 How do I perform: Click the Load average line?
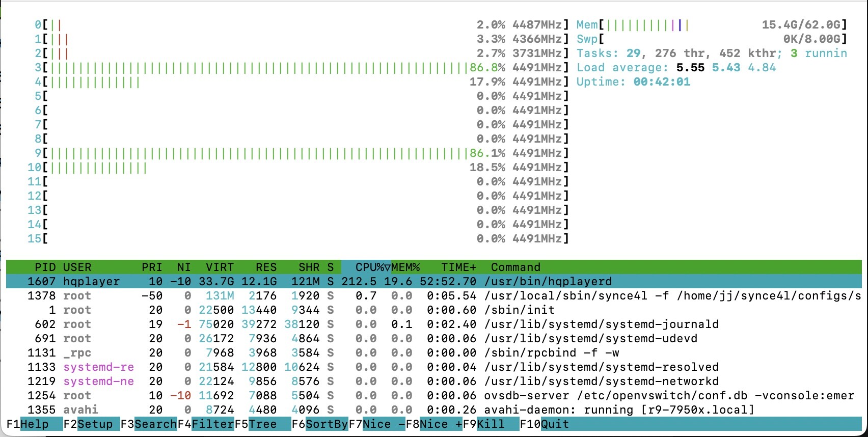(x=676, y=67)
